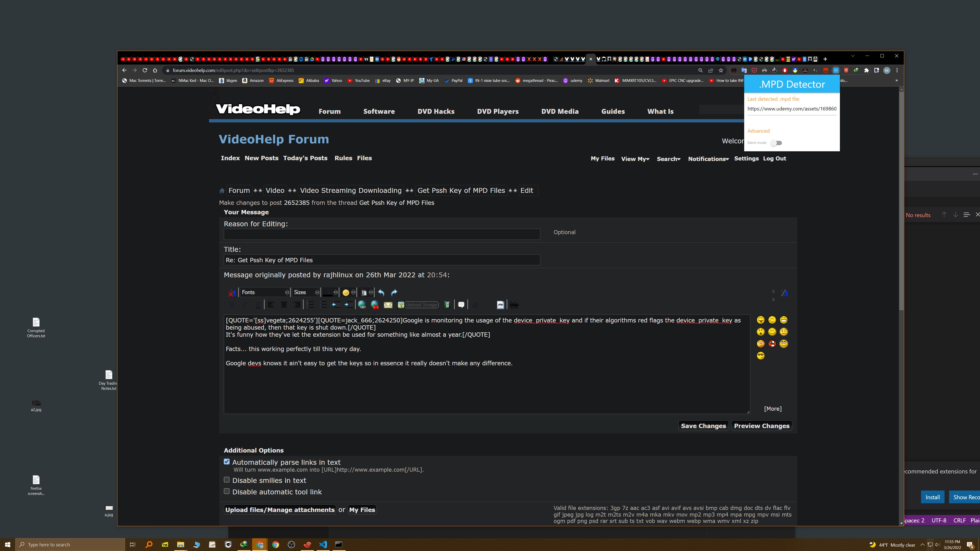Click the Redo arrow in editor toolbar
The width and height of the screenshot is (980, 551).
click(394, 292)
